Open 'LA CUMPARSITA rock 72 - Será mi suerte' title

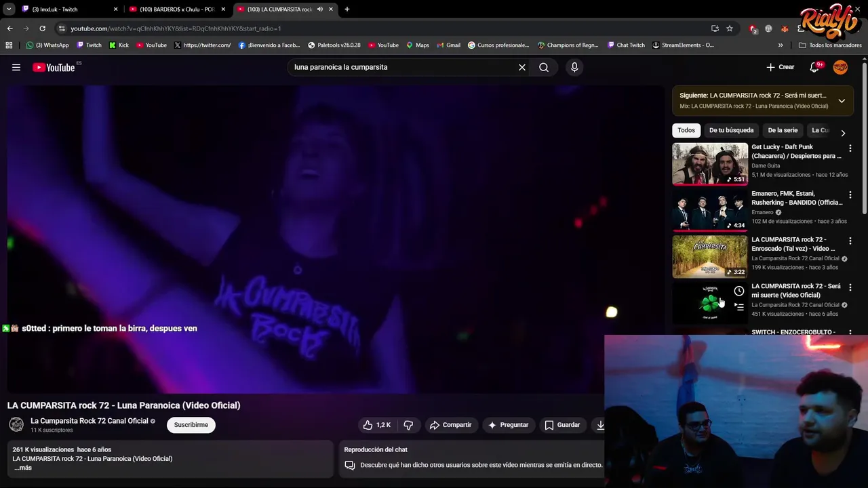(796, 290)
